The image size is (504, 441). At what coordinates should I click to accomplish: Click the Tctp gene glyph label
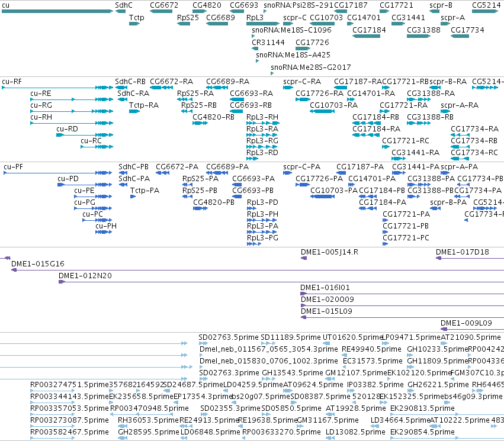coord(137,18)
